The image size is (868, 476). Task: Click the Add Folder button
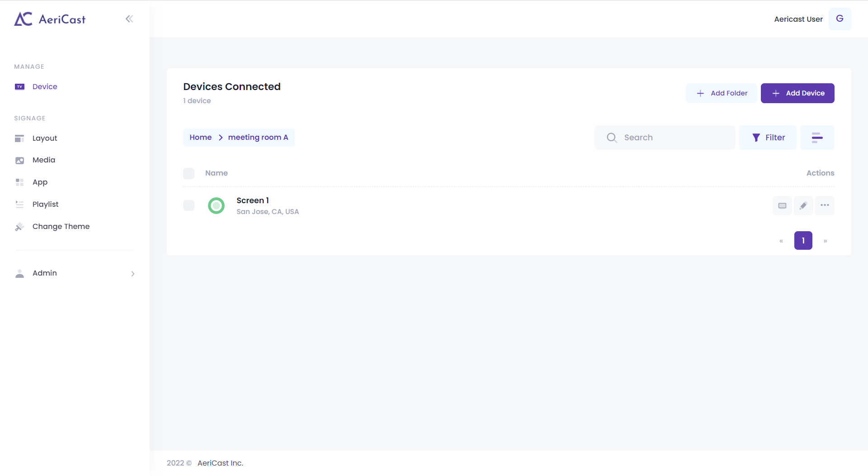(x=722, y=93)
